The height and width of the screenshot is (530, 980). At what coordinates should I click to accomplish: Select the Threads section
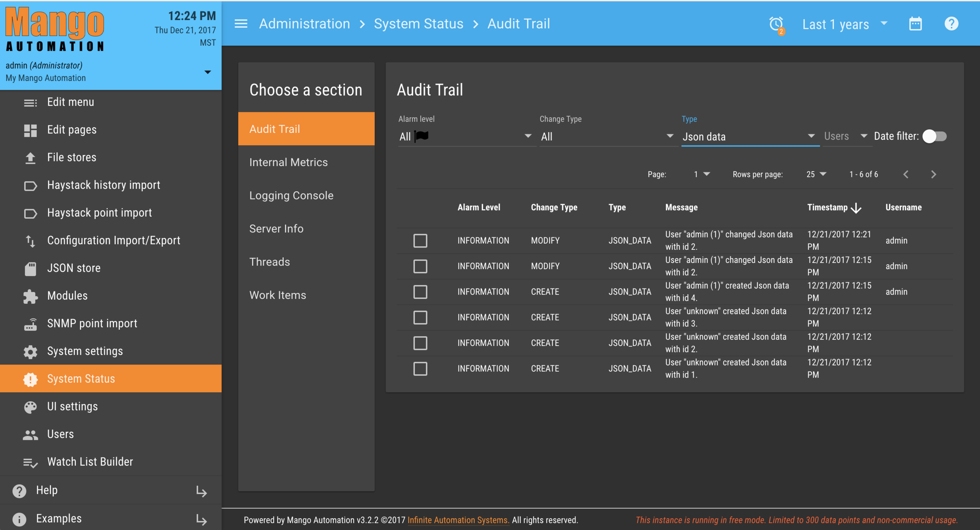[306, 262]
